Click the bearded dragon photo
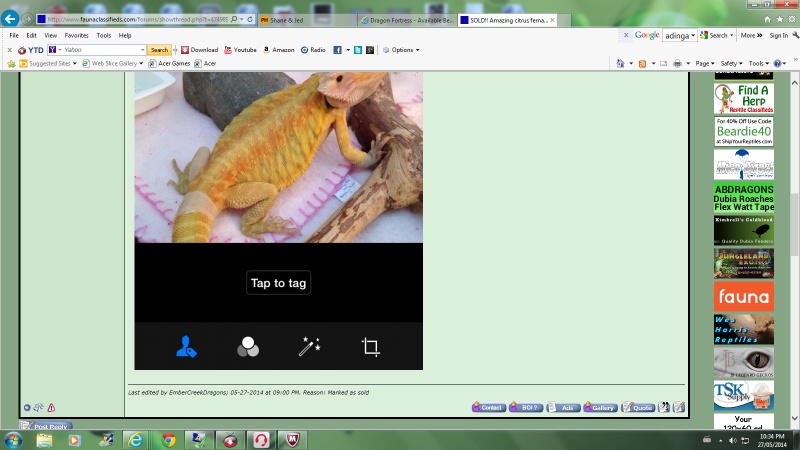Screen dimensions: 800x450 point(279,157)
